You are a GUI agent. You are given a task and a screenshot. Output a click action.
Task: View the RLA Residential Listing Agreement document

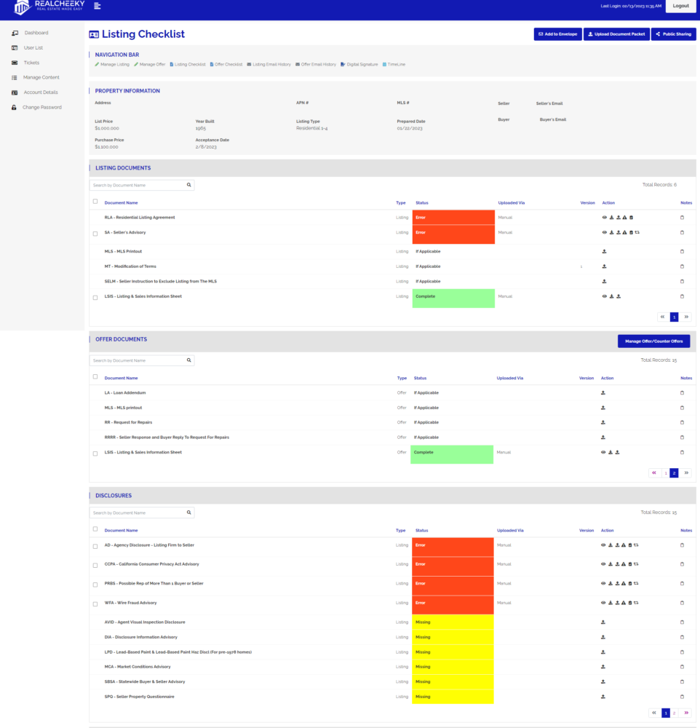pos(604,218)
